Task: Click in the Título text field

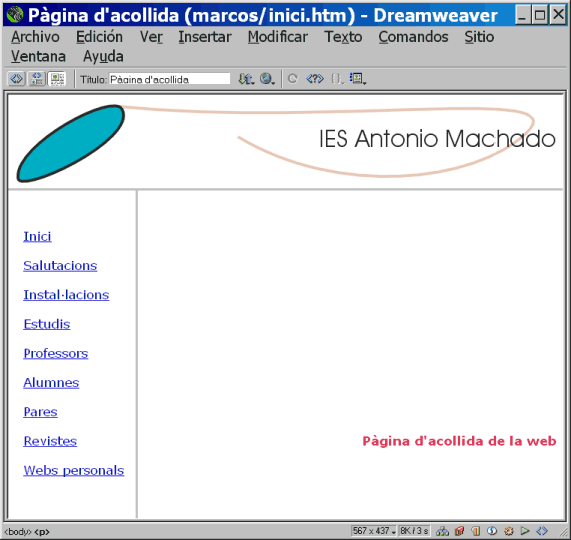Action: pos(169,79)
